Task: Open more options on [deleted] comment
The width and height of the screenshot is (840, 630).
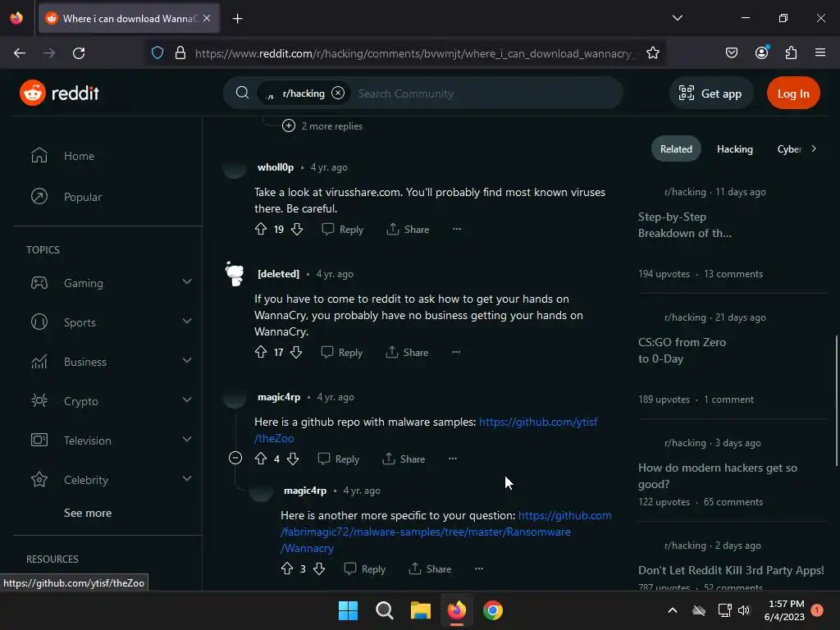Action: tap(455, 352)
